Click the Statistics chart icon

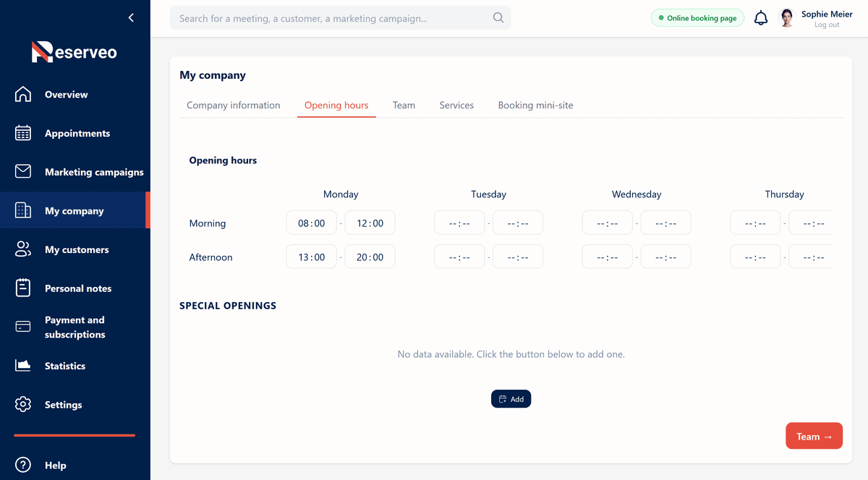23,366
